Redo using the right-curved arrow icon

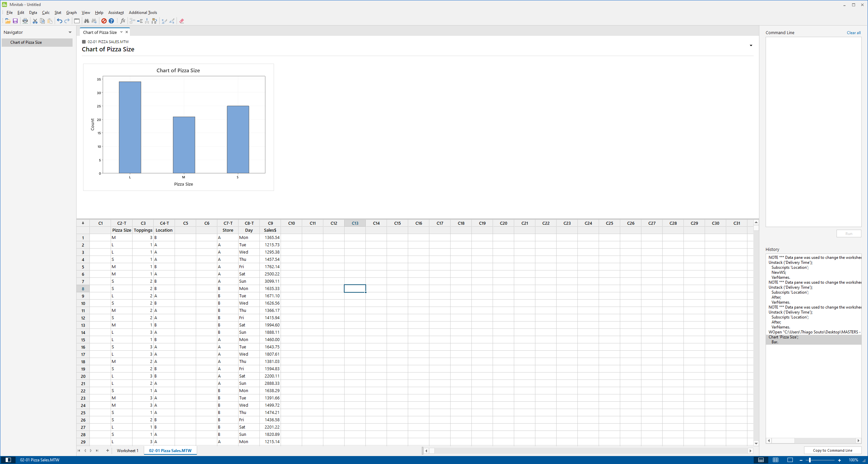[67, 21]
